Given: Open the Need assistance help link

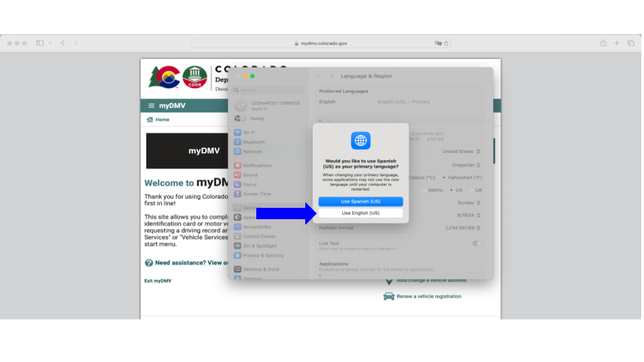Looking at the screenshot, I should pos(187,263).
